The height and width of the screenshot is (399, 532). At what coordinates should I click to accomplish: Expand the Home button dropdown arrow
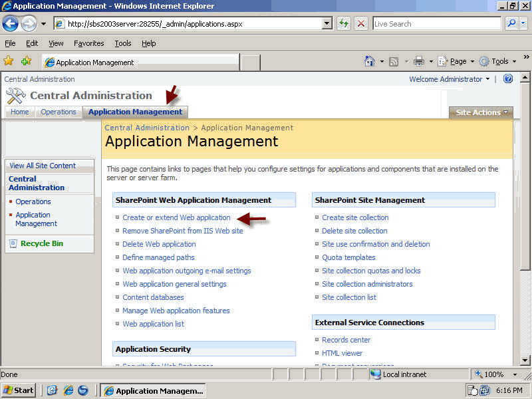pyautogui.click(x=382, y=61)
